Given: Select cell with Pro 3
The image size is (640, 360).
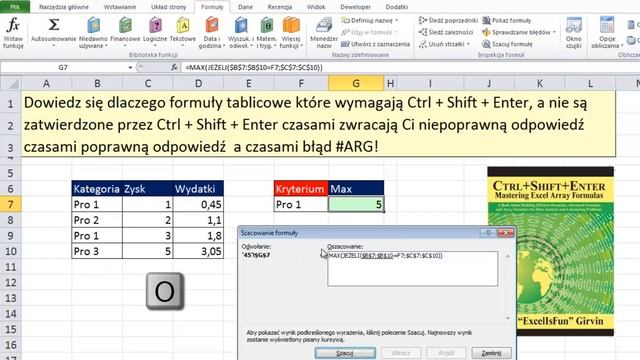Looking at the screenshot, I should [x=97, y=251].
